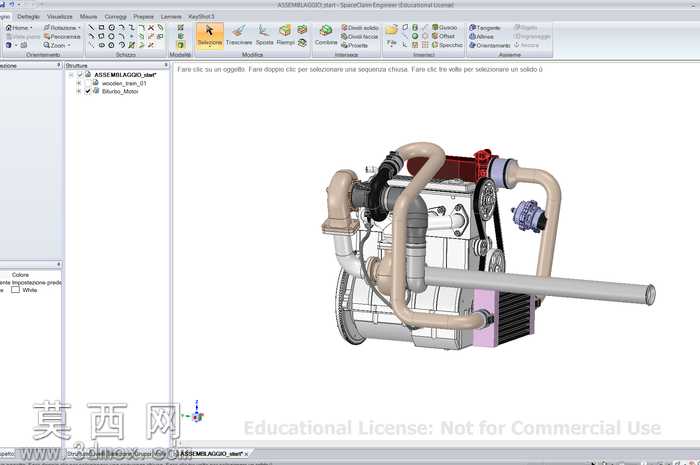Select ASSEMBLAGGIO_start root in tree
The width and height of the screenshot is (700, 465).
(125, 75)
